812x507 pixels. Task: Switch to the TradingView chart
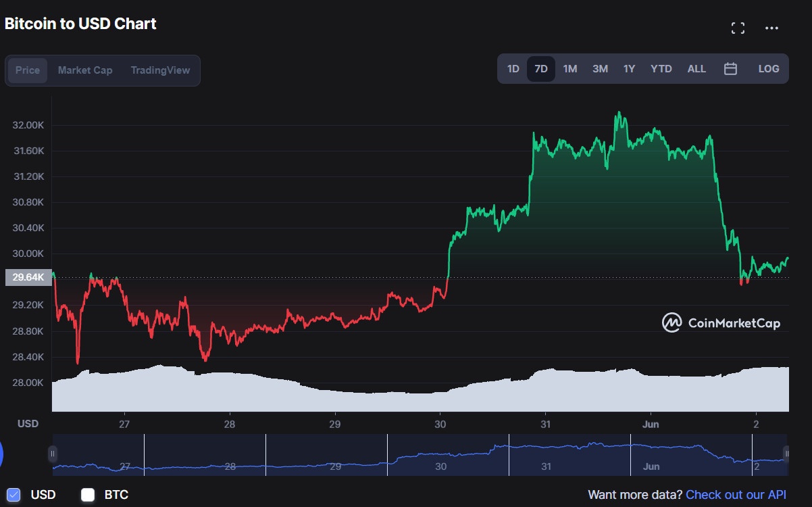tap(160, 70)
